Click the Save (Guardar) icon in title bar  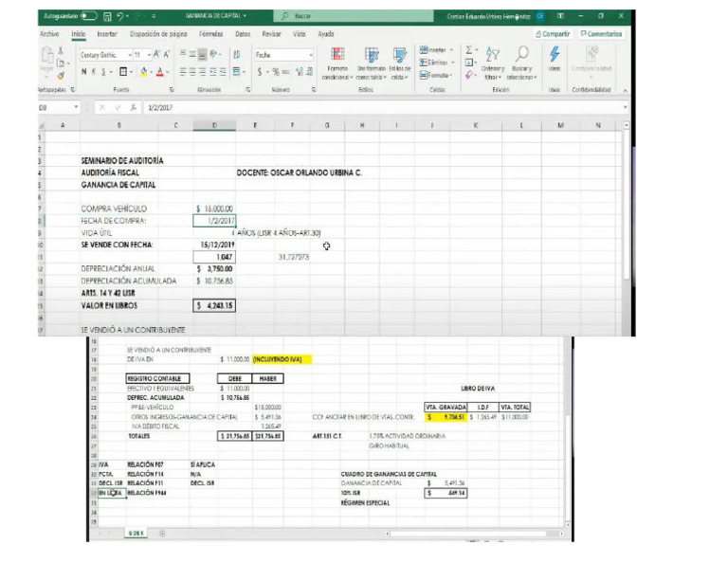click(107, 16)
